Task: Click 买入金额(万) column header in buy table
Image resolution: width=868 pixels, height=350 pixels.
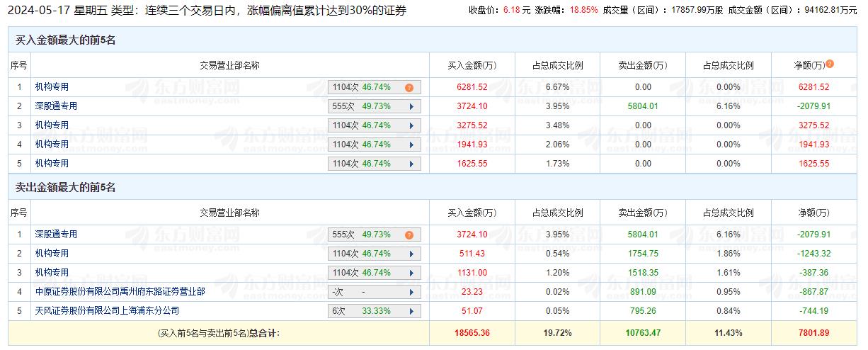Action: pos(472,65)
